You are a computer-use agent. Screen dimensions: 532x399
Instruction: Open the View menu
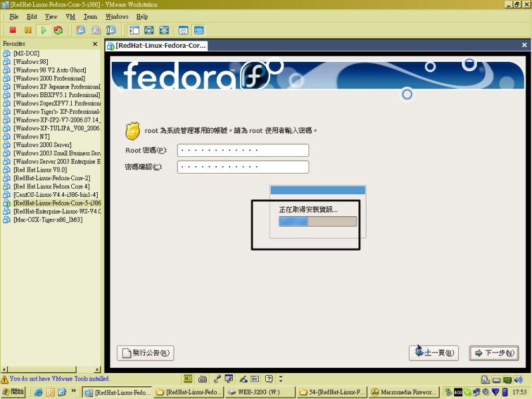pyautogui.click(x=51, y=16)
